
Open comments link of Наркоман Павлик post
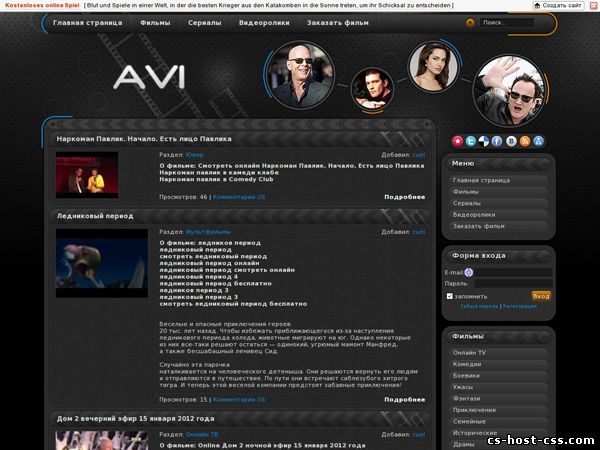pyautogui.click(x=239, y=197)
